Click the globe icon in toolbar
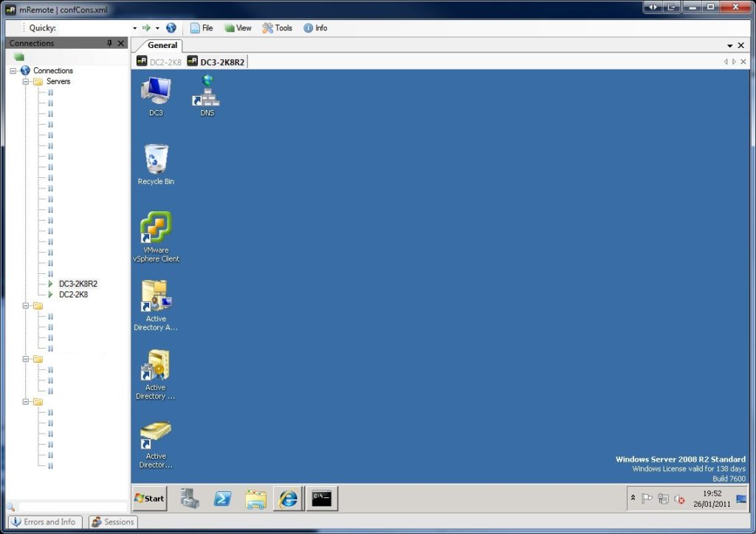Screen dimensions: 756x534 [x=171, y=28]
